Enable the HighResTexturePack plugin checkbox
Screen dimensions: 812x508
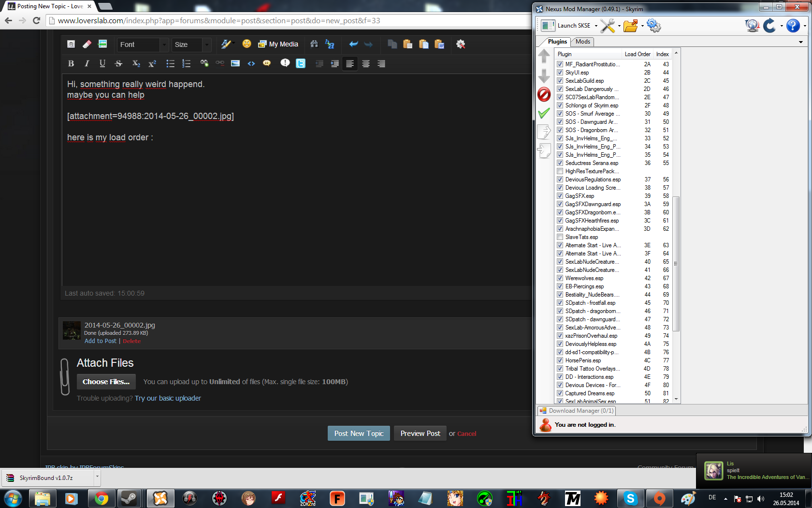click(x=560, y=171)
